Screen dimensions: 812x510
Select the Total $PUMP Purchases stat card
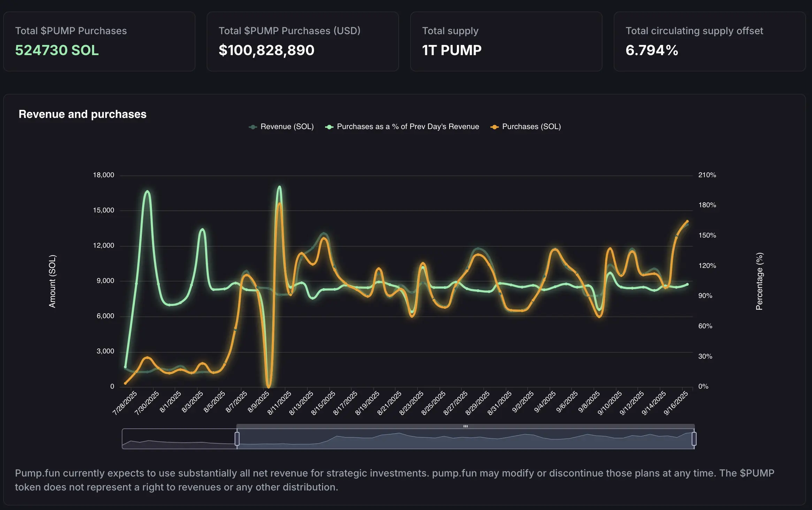[x=99, y=42]
